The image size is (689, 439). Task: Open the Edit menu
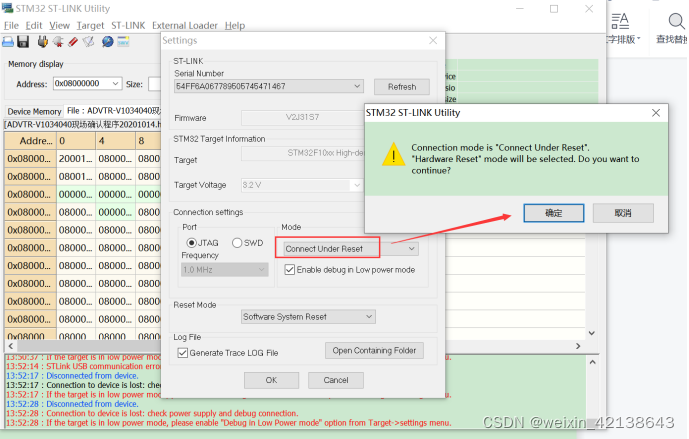tap(34, 25)
